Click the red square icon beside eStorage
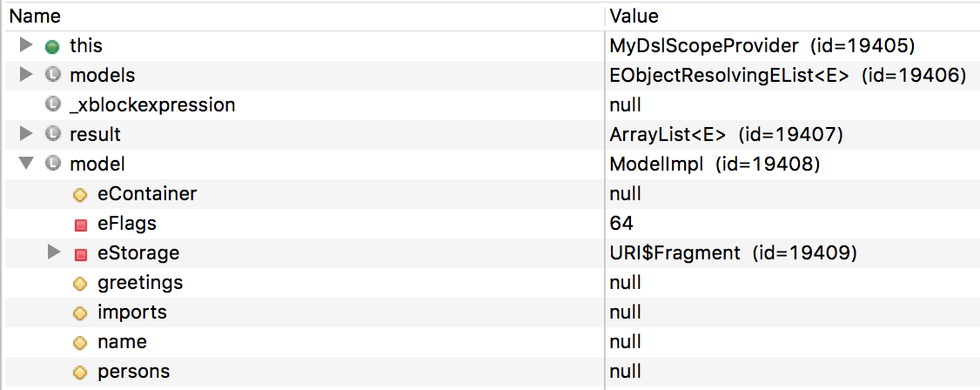Screen dimensions: 980x390 79,253
